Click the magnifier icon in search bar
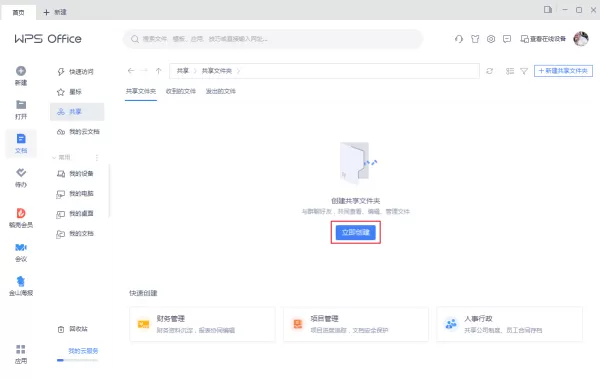600x379 pixels. coord(135,39)
